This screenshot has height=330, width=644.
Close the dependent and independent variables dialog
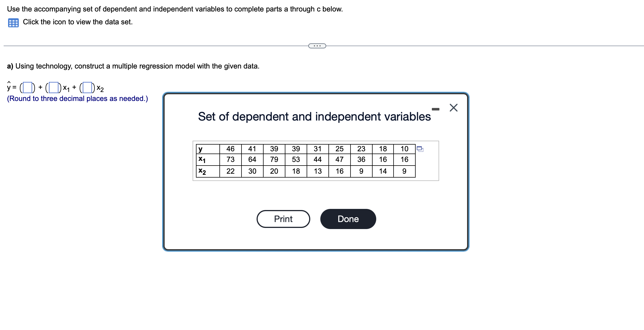point(454,108)
